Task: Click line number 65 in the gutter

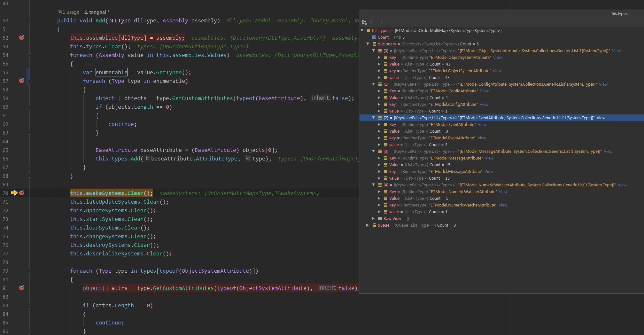Action: pyautogui.click(x=5, y=150)
